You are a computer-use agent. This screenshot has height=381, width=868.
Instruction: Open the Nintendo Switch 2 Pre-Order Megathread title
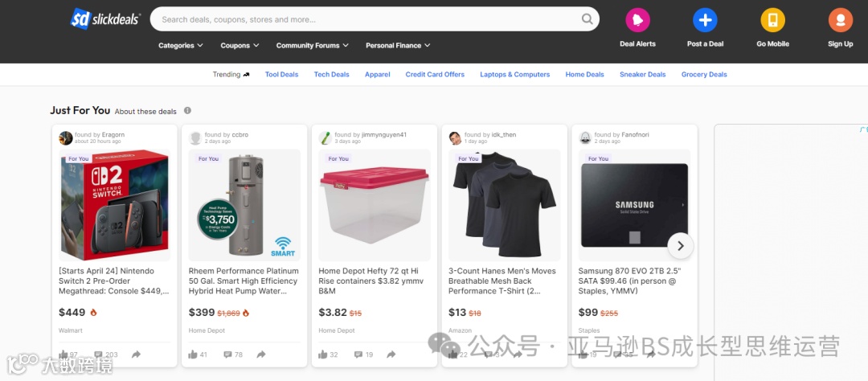coord(114,281)
